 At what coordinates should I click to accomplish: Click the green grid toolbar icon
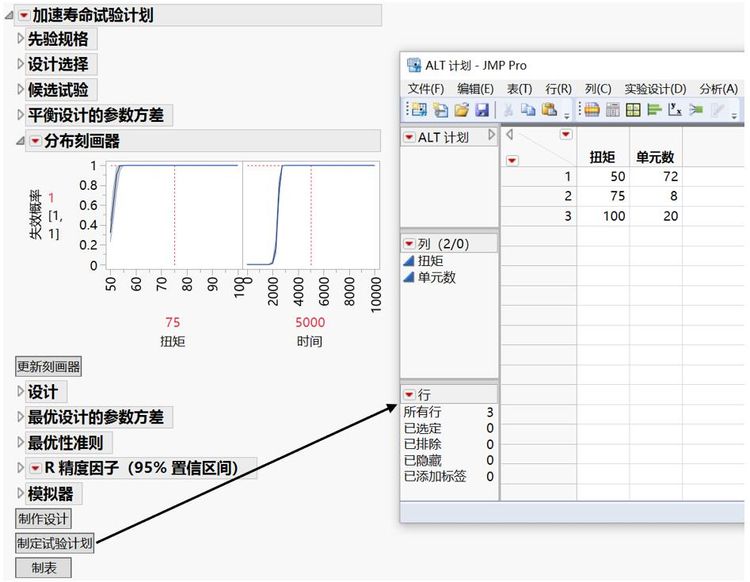pos(633,110)
